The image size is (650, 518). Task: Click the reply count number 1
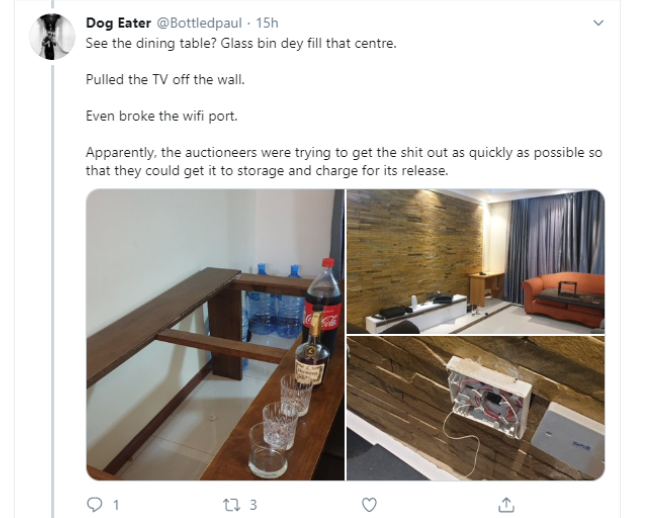[116, 505]
